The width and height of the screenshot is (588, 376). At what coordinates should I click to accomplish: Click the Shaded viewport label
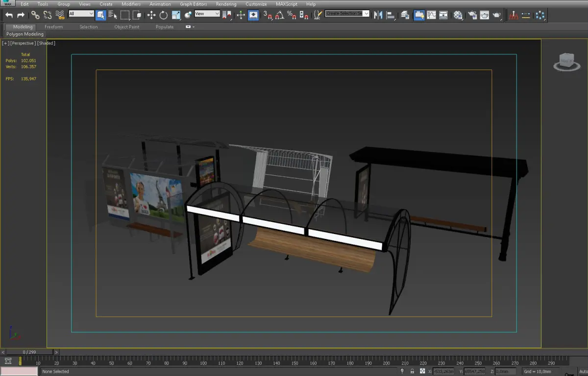[47, 43]
